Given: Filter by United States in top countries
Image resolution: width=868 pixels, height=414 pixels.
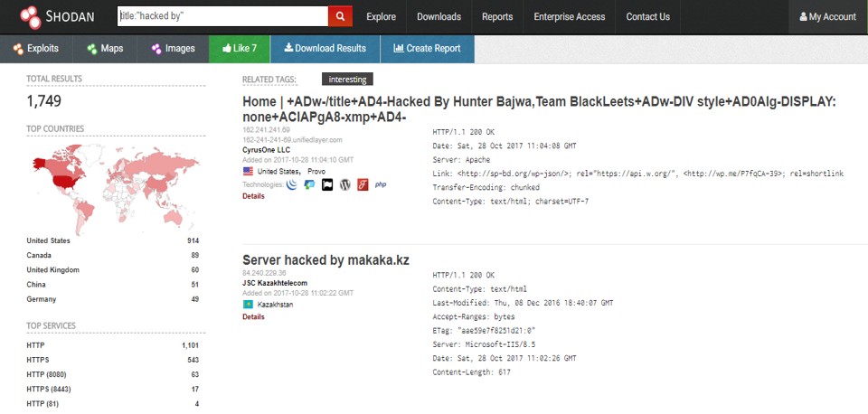Looking at the screenshot, I should pos(112,240).
